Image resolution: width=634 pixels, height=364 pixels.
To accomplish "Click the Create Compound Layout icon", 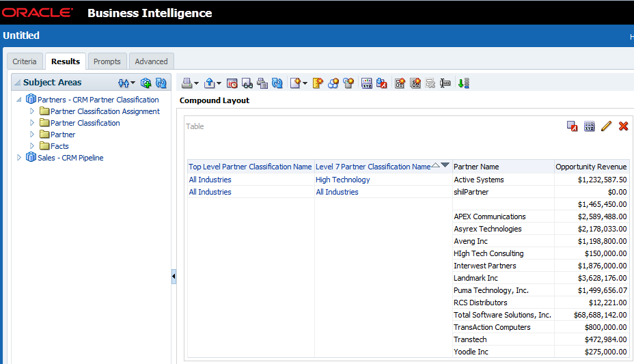I will [x=400, y=83].
